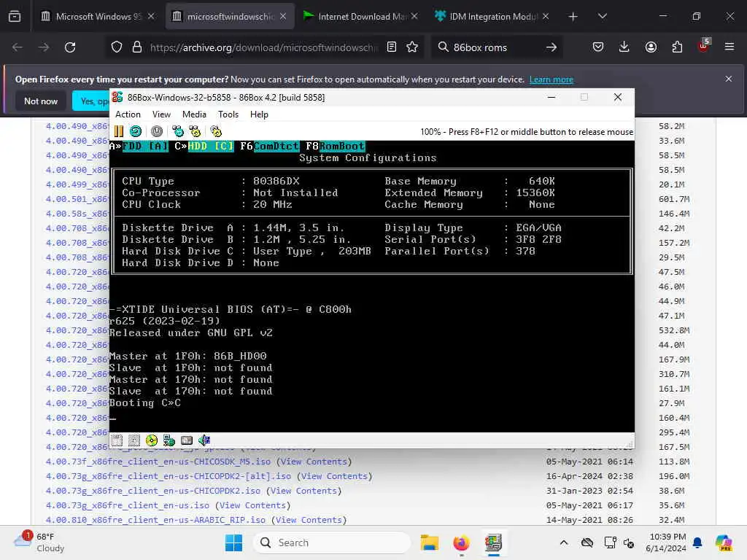The height and width of the screenshot is (560, 747).
Task: Toggle reader view in address bar
Action: [392, 47]
